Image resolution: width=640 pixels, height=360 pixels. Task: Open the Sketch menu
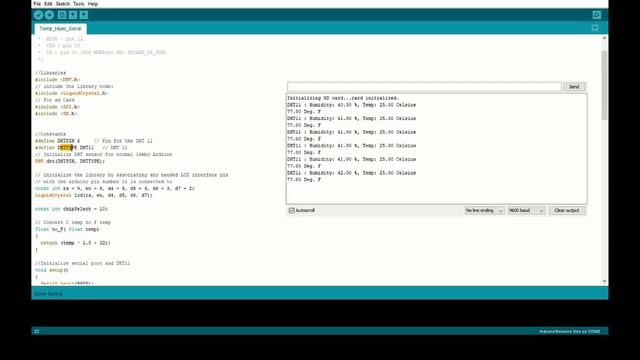tap(63, 4)
